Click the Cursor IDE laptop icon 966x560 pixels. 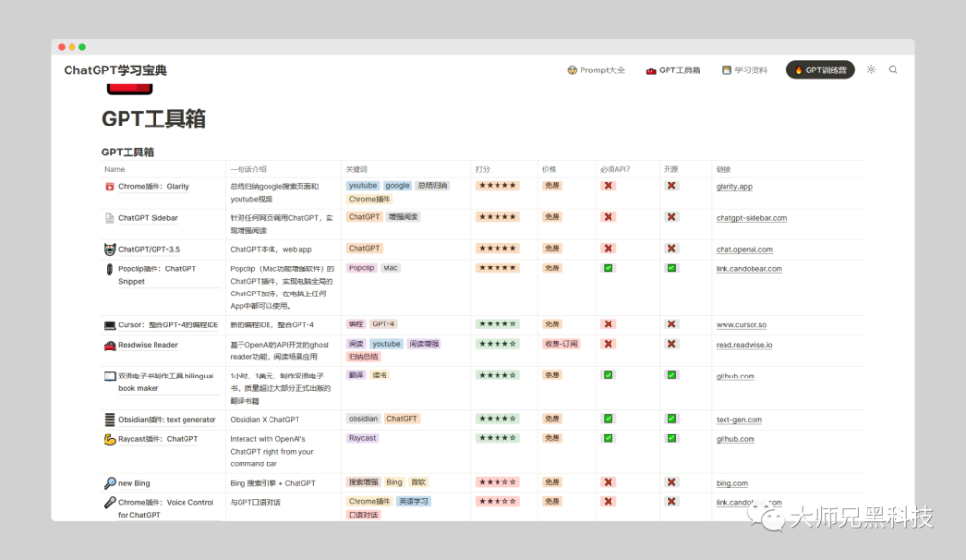110,325
